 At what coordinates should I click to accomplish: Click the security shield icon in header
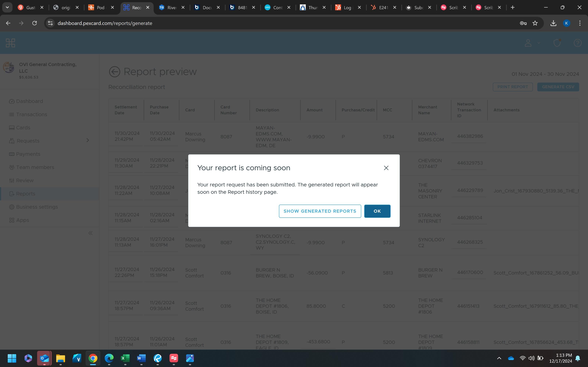(x=557, y=43)
